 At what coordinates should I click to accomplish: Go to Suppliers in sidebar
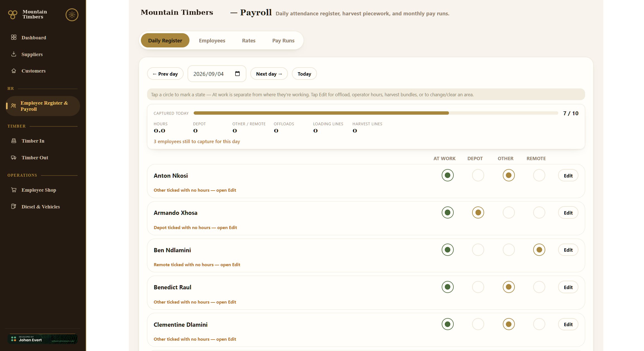click(x=42, y=54)
